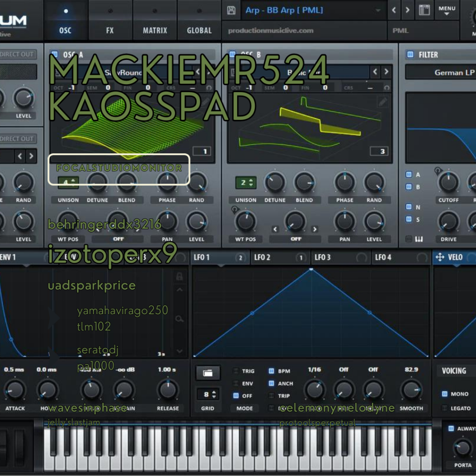Select the LFO 4 tab
Image resolution: width=476 pixels, height=476 pixels.
tap(401, 258)
